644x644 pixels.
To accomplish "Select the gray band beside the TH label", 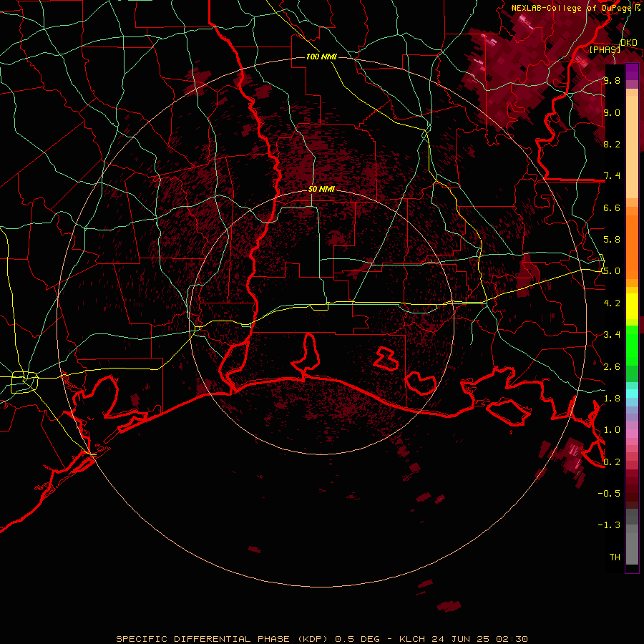I will [632, 550].
